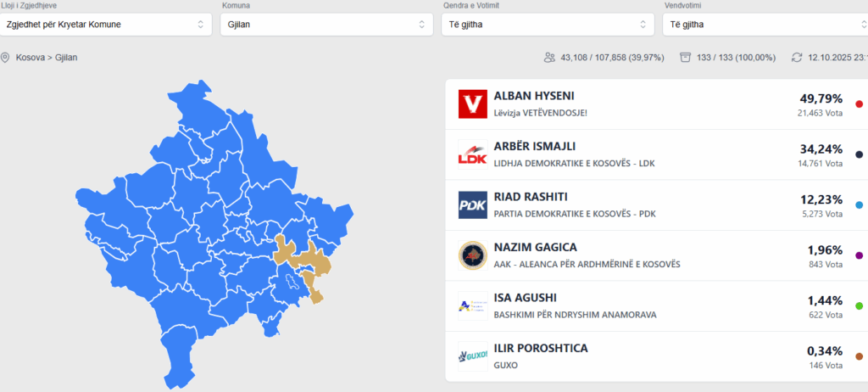Click the AAK party emblem icon
Image resolution: width=868 pixels, height=392 pixels.
(x=472, y=255)
